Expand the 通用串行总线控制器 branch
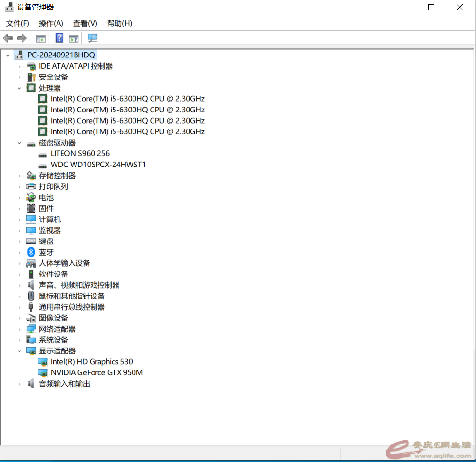This screenshot has width=476, height=462. point(19,307)
